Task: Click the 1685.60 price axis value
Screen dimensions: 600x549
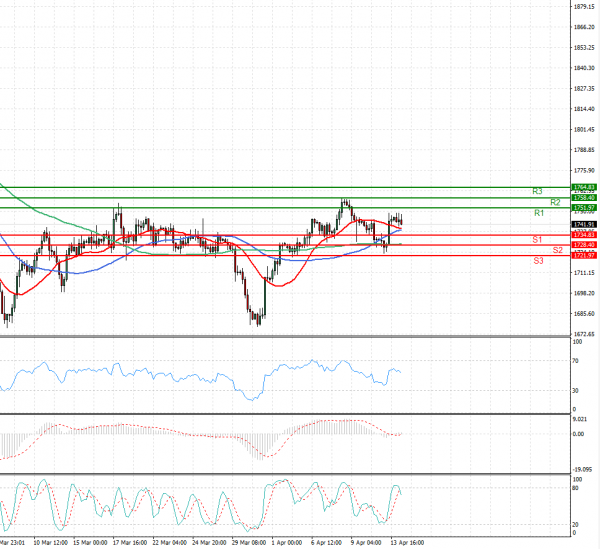Action: [x=584, y=314]
